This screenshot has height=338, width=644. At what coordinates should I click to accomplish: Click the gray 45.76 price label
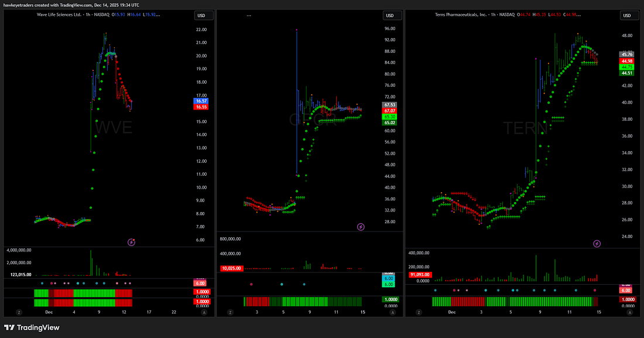(x=627, y=54)
